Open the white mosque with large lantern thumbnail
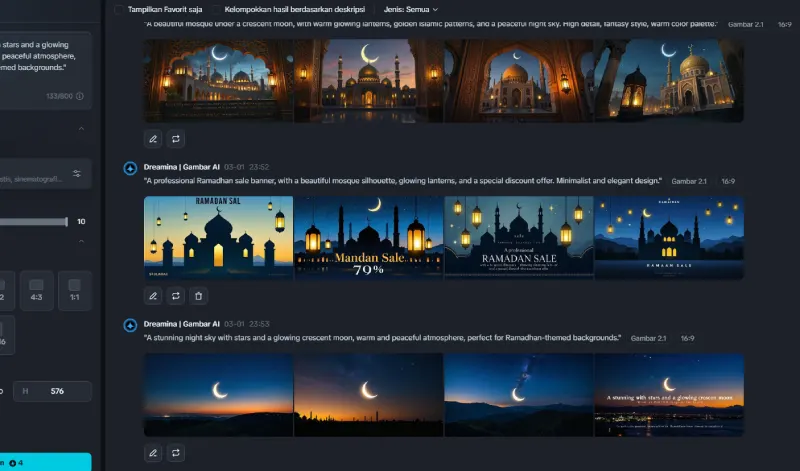 (x=669, y=81)
